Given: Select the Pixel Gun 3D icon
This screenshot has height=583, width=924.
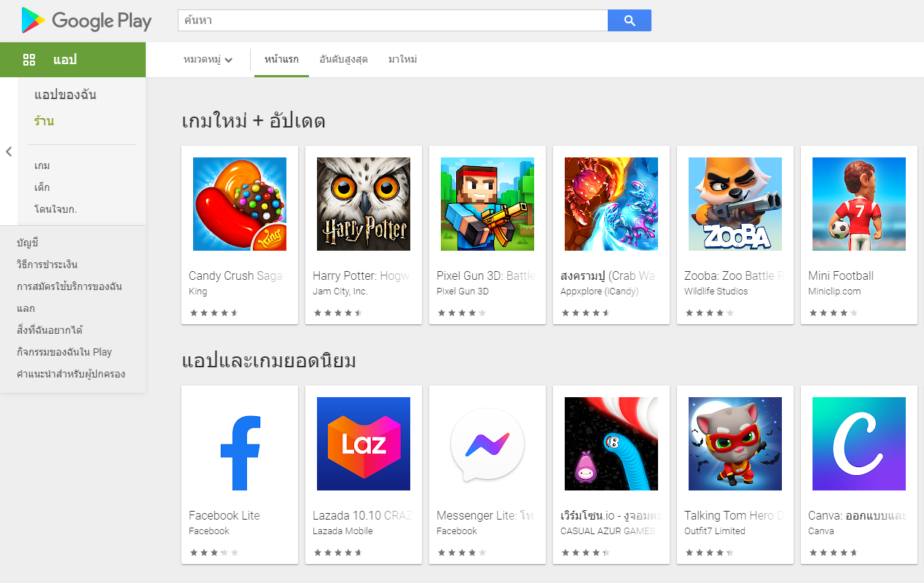Looking at the screenshot, I should (488, 204).
